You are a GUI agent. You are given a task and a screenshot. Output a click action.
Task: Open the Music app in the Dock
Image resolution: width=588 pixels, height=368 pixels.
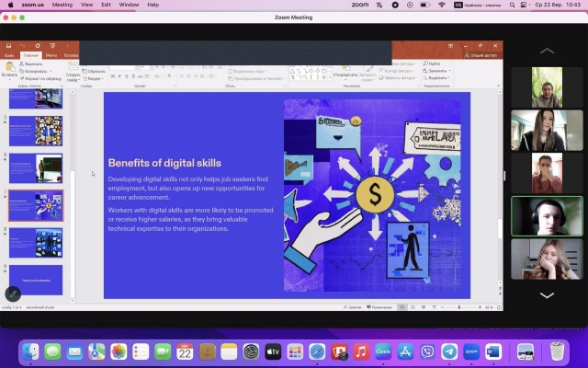(x=361, y=351)
